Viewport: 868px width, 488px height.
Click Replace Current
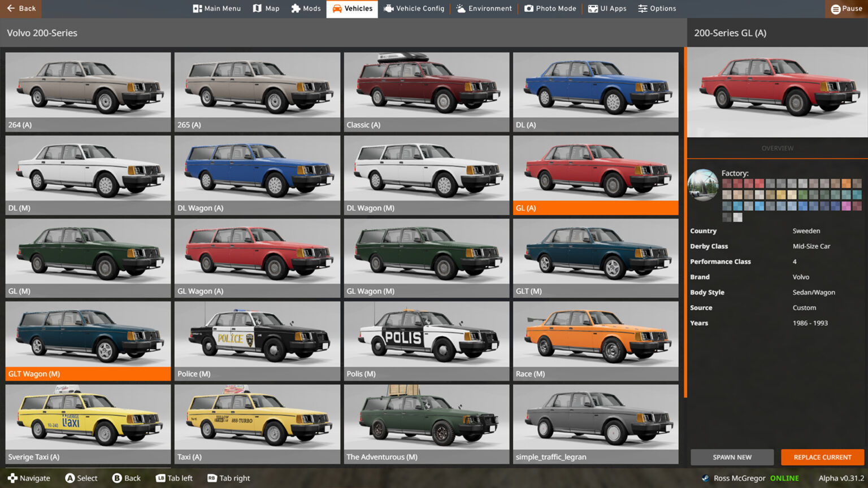pyautogui.click(x=822, y=457)
